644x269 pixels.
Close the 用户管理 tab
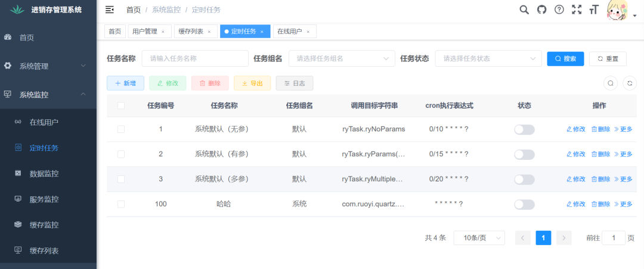[x=163, y=32]
